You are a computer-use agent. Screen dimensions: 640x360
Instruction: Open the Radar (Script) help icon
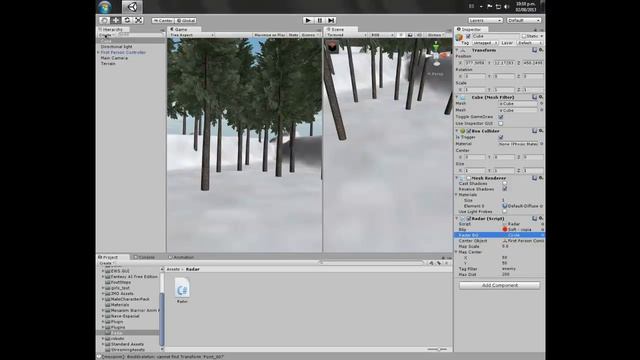[534, 218]
